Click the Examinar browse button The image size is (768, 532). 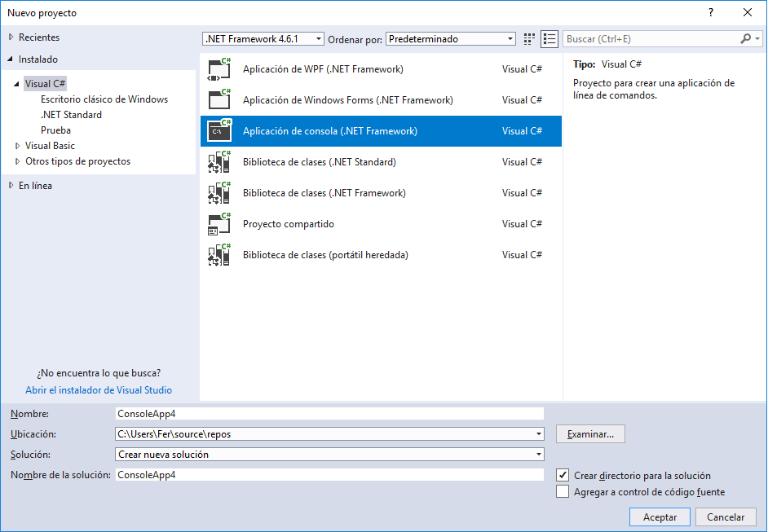(590, 434)
